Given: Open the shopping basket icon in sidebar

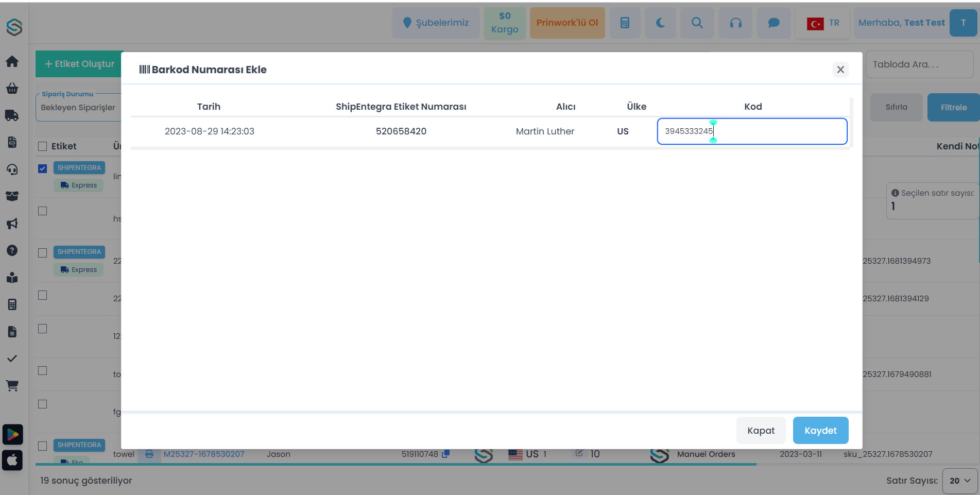Looking at the screenshot, I should click(x=12, y=88).
